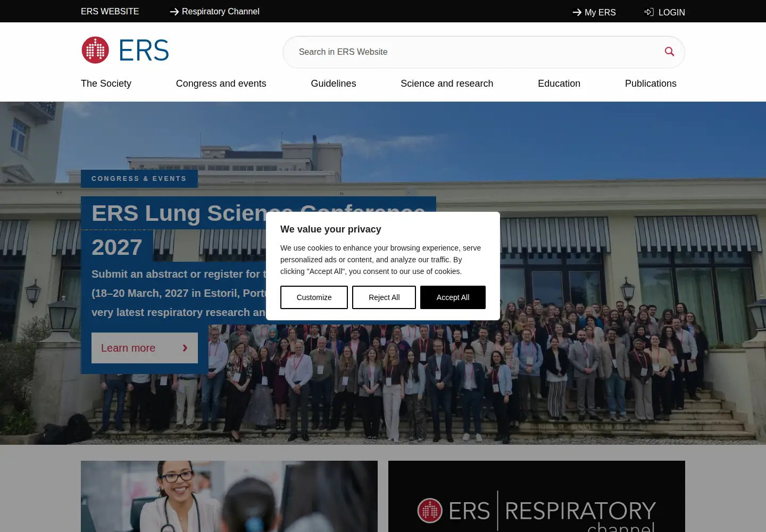The width and height of the screenshot is (766, 532).
Task: Reject all cookies
Action: click(384, 297)
